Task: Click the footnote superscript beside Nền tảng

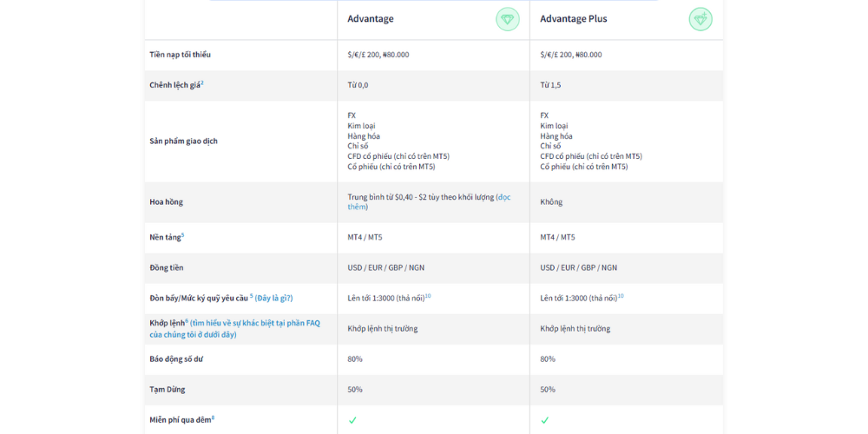Action: point(182,234)
